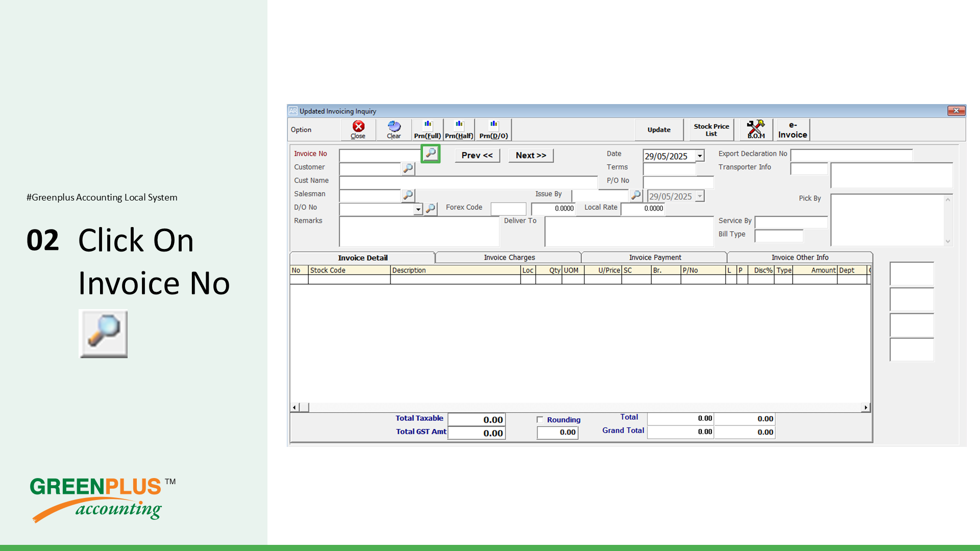Viewport: 980px width, 551px height.
Task: Switch to Invoice Payment tab
Action: (x=655, y=258)
